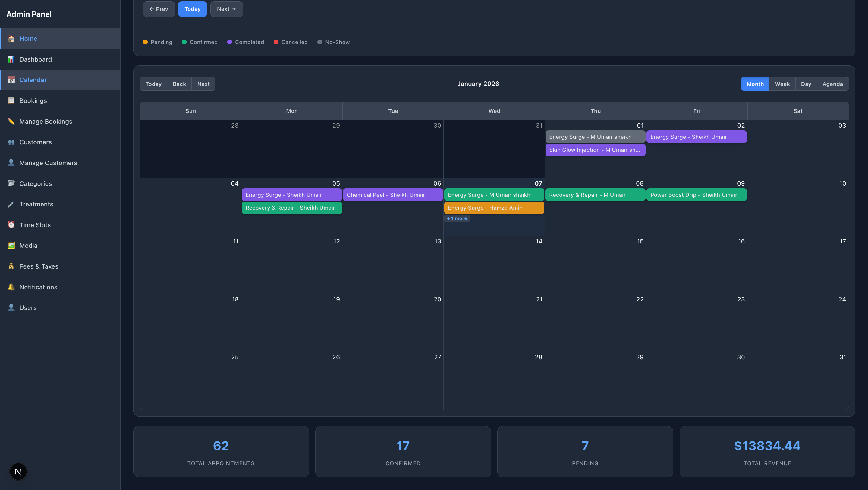Open Manage Bookings via pencil icon
Viewport: 868px width, 490px height.
tap(11, 121)
